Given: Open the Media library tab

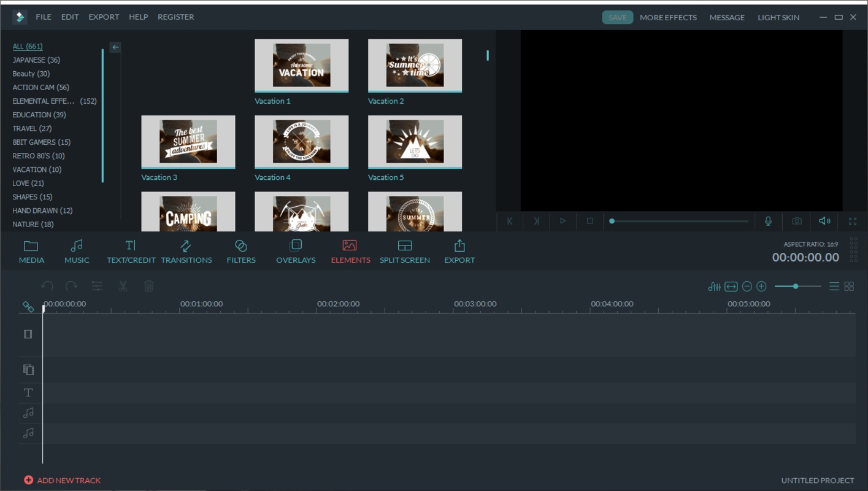Looking at the screenshot, I should click(31, 252).
